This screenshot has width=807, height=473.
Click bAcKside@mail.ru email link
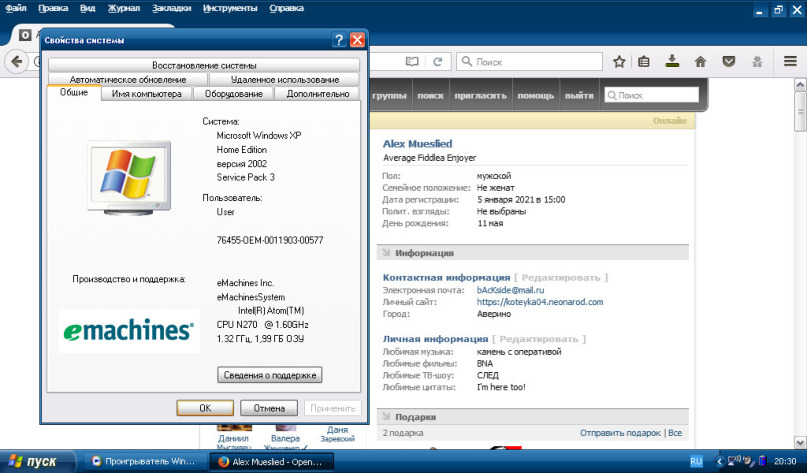[510, 290]
